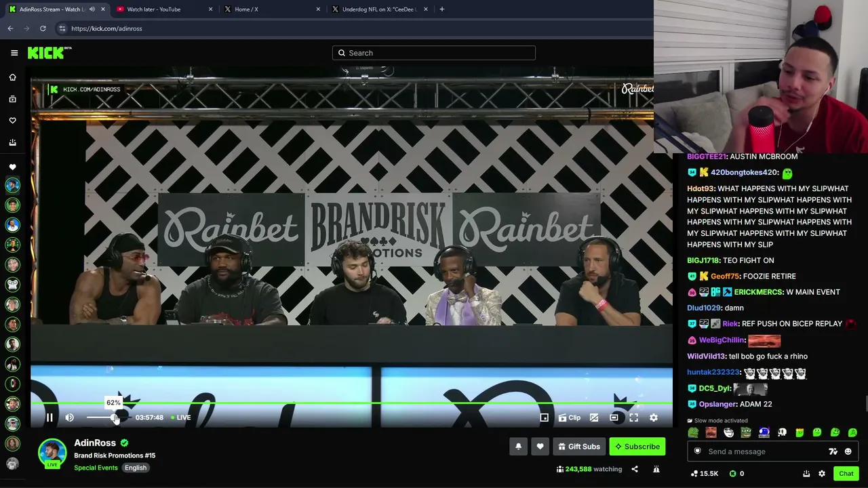Subscribe to AdinRoss channel
The image size is (868, 488).
pyautogui.click(x=637, y=447)
